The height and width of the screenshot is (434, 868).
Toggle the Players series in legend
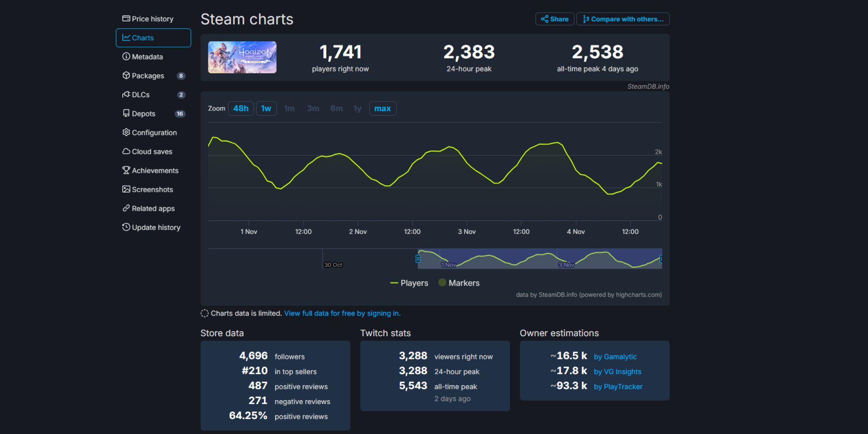pos(409,283)
